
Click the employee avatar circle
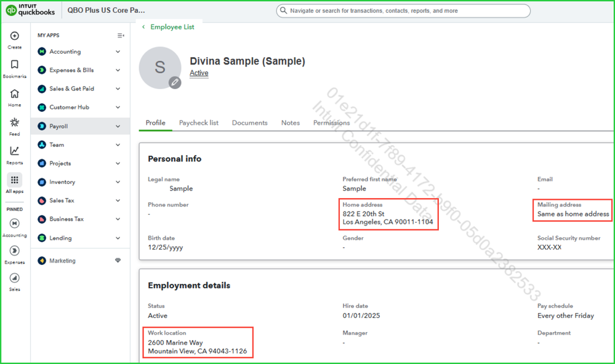[x=160, y=68]
